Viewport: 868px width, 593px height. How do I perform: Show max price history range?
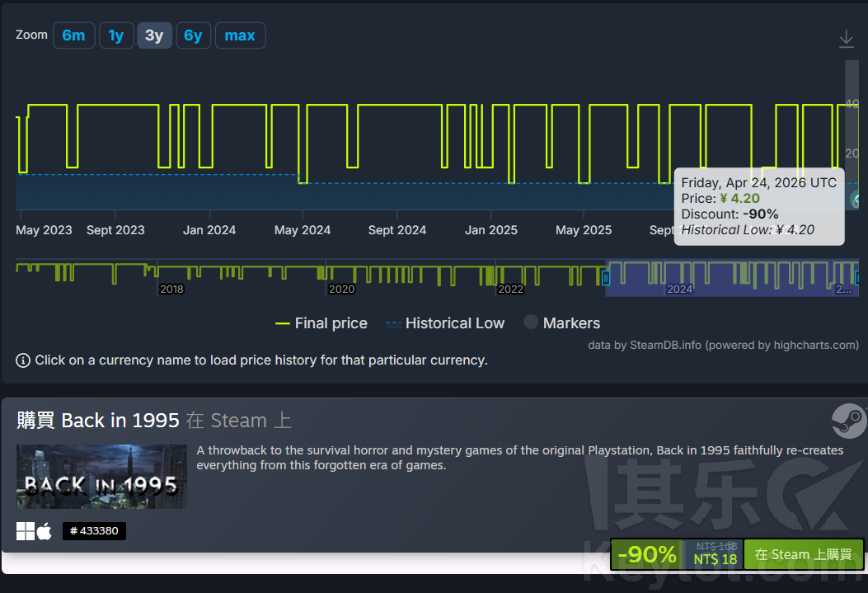[x=240, y=35]
